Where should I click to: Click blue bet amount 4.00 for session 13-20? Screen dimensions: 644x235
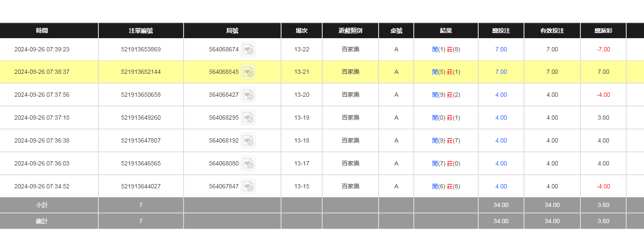(501, 95)
